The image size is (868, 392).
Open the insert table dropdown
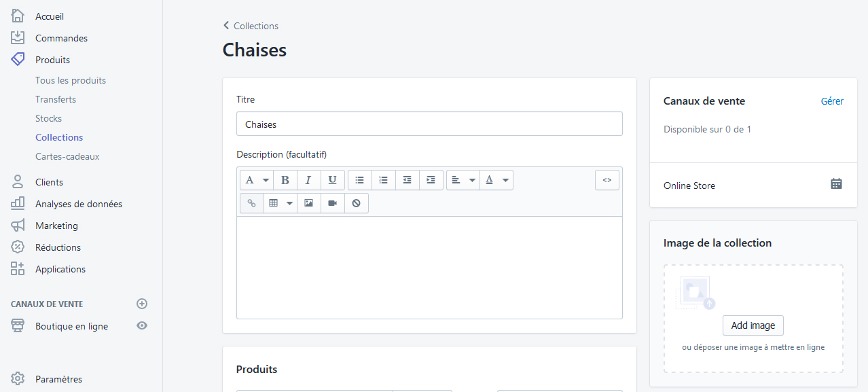pos(280,203)
